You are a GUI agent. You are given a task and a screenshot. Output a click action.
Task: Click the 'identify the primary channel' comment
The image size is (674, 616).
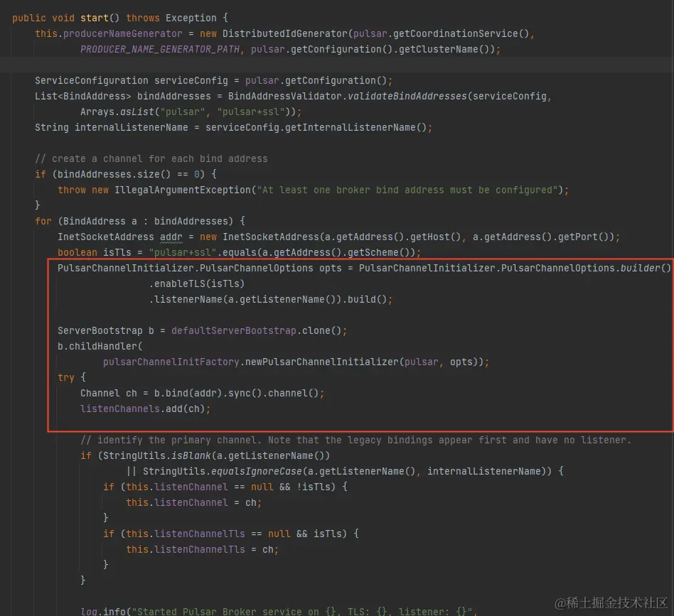click(355, 441)
